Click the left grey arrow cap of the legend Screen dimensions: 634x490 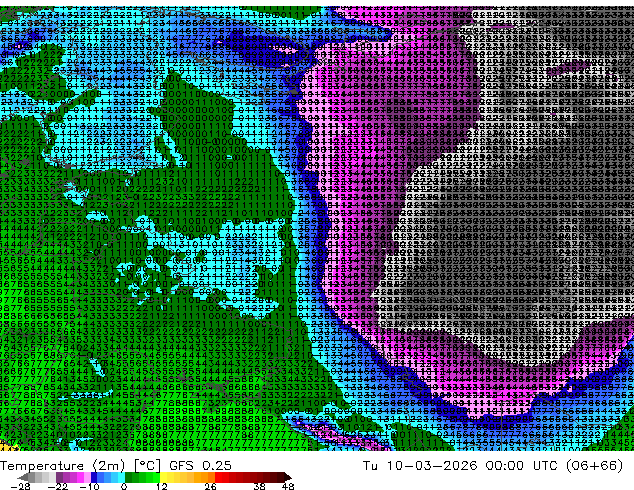pos(22,477)
